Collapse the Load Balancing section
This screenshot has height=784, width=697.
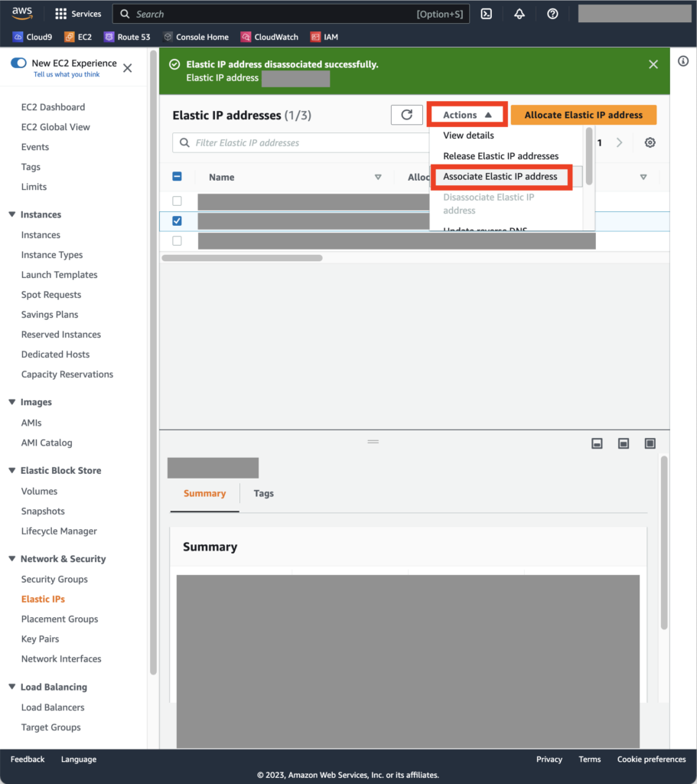[x=12, y=687]
